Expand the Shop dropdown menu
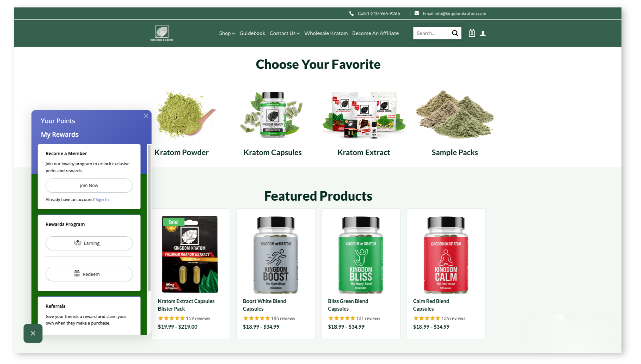This screenshot has height=364, width=641. click(x=227, y=33)
